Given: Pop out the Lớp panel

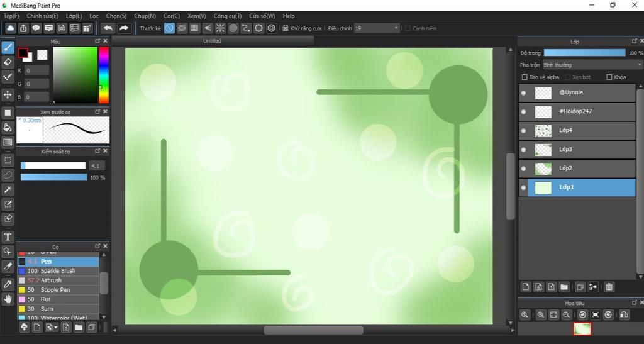Looking at the screenshot, I should [x=635, y=41].
